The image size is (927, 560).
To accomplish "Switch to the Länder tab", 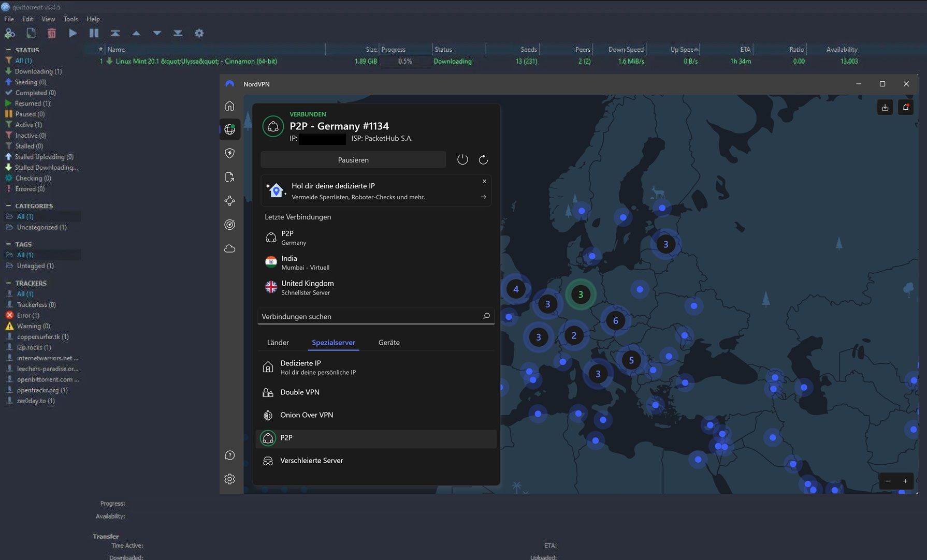I will 278,343.
